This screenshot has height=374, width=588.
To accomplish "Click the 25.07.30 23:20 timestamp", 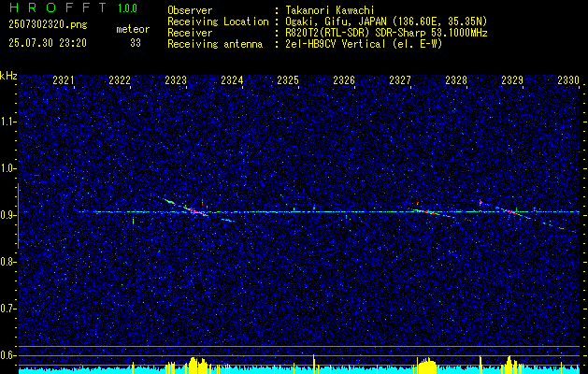I will (x=48, y=43).
